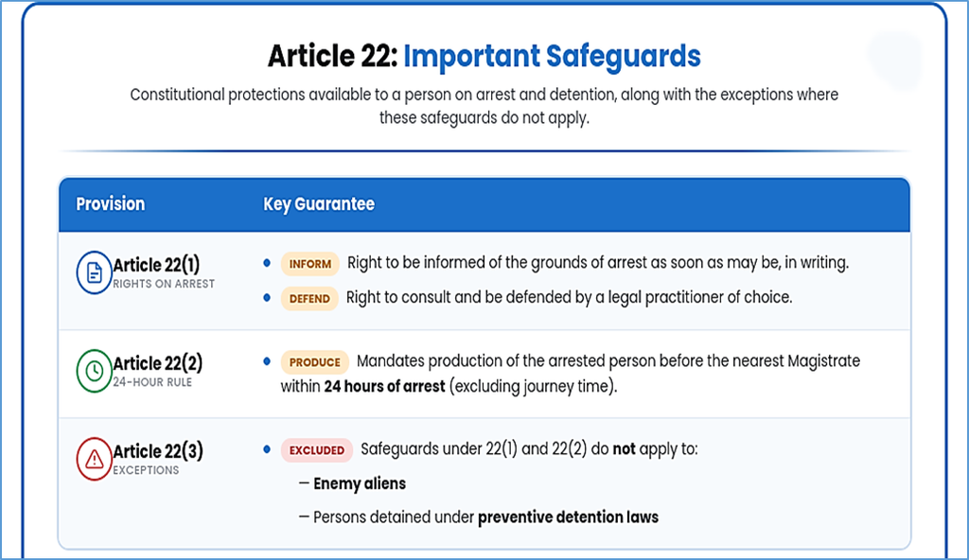Click the bold preventive detention laws text
The height and width of the screenshot is (560, 969).
569,517
